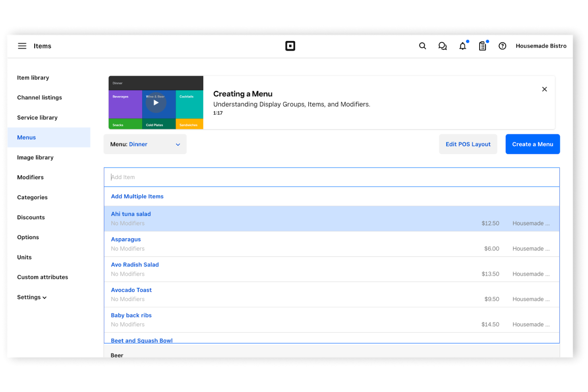
Task: Click the Create a Menu button
Action: [x=532, y=144]
